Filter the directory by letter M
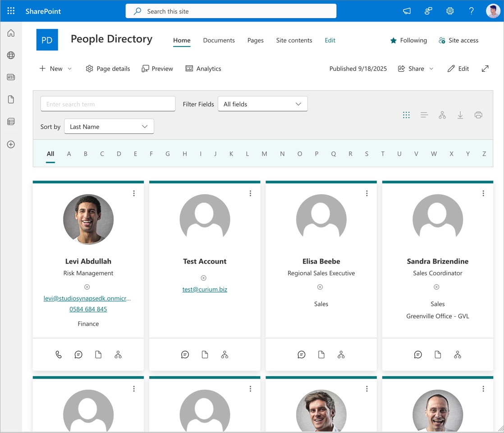This screenshot has height=433, width=504. coord(264,154)
